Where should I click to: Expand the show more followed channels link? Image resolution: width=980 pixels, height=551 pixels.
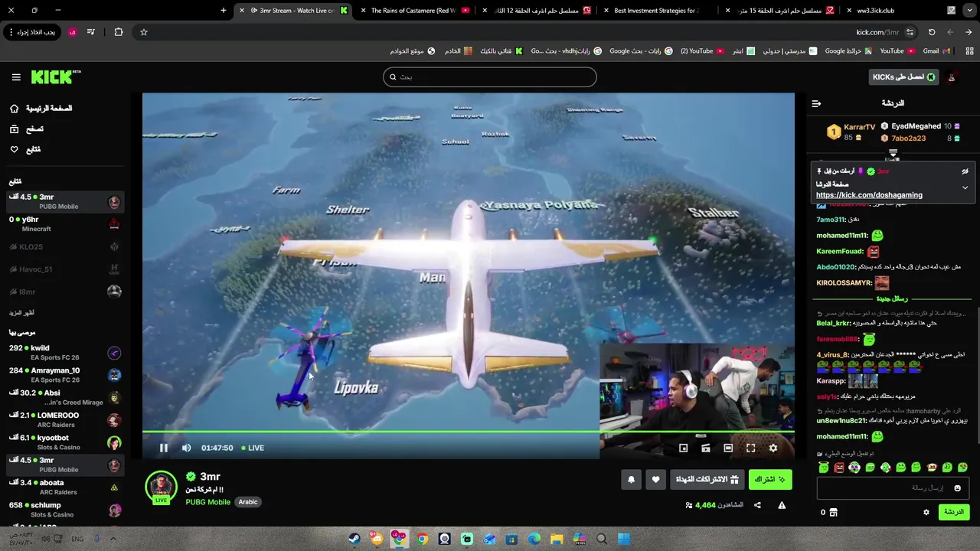tap(21, 312)
